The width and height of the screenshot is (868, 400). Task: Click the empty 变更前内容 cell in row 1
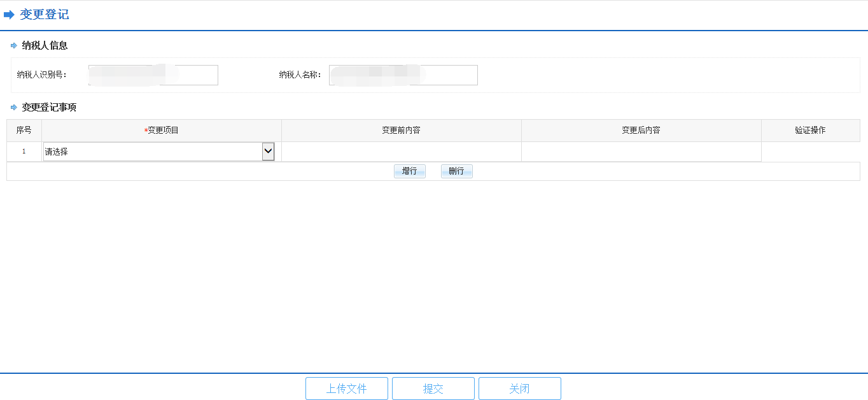pos(400,151)
